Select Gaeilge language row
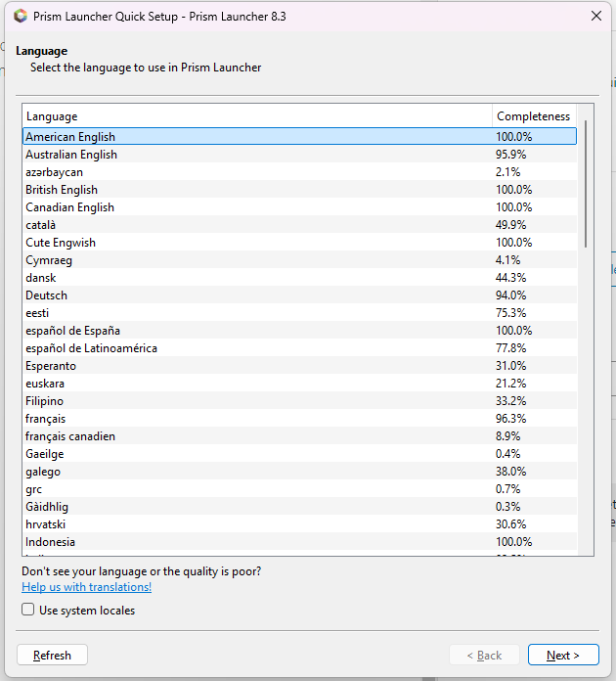Viewport: 616px width, 681px height. click(299, 454)
